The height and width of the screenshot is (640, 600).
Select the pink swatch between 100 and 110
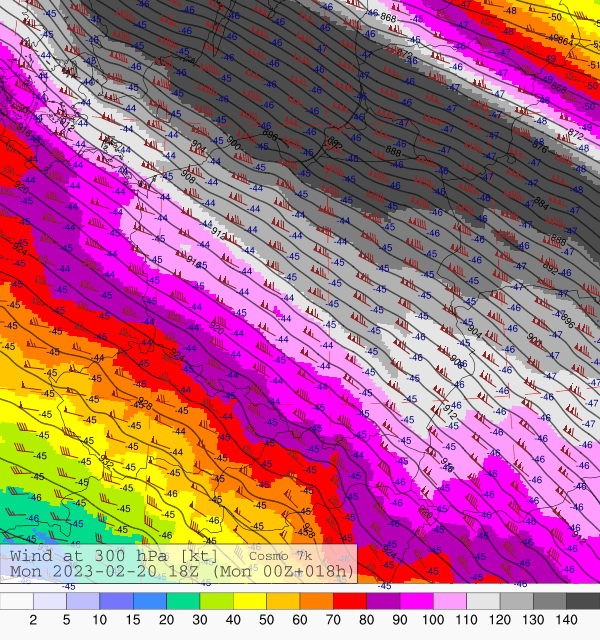[x=450, y=601]
